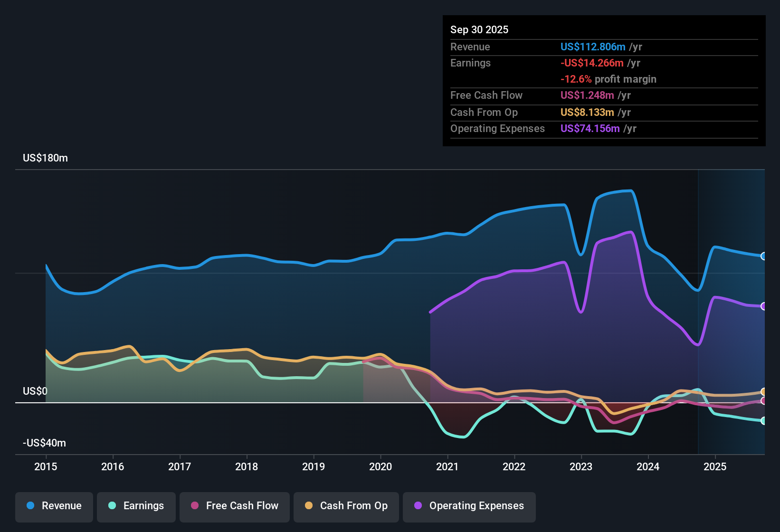The width and height of the screenshot is (780, 532).
Task: Select the Revenue endpoint marker on the chart
Action: [x=765, y=256]
